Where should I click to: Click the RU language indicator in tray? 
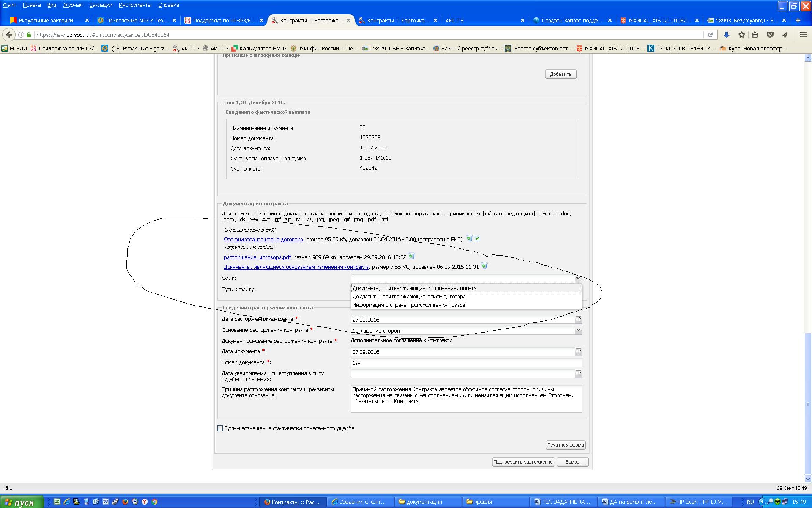point(750,502)
